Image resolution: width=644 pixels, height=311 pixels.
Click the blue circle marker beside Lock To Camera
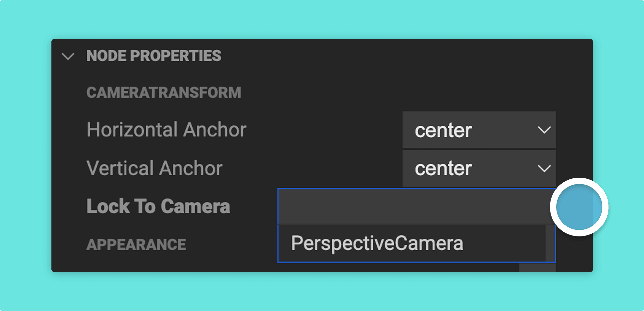pyautogui.click(x=579, y=207)
